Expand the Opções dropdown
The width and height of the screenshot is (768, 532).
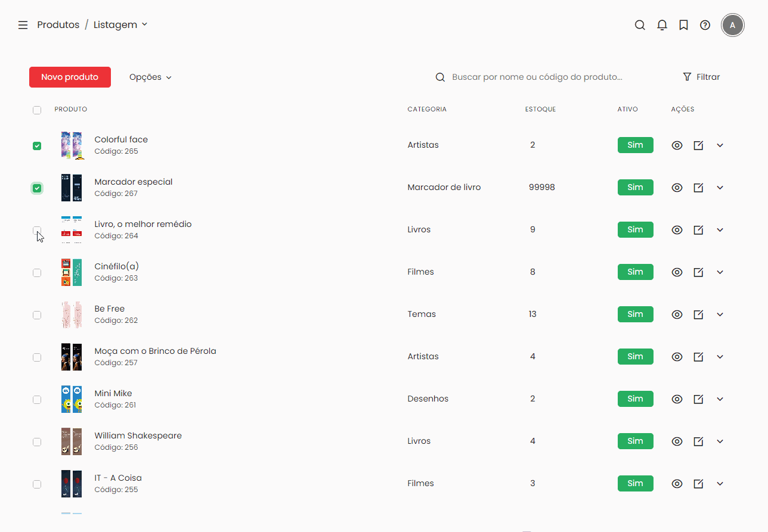(150, 77)
